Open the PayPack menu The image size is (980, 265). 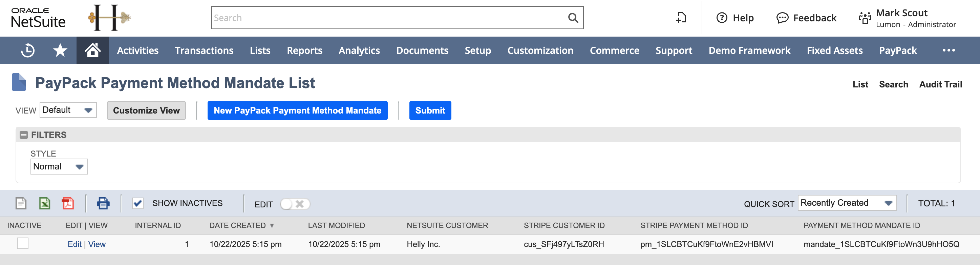pyautogui.click(x=897, y=50)
